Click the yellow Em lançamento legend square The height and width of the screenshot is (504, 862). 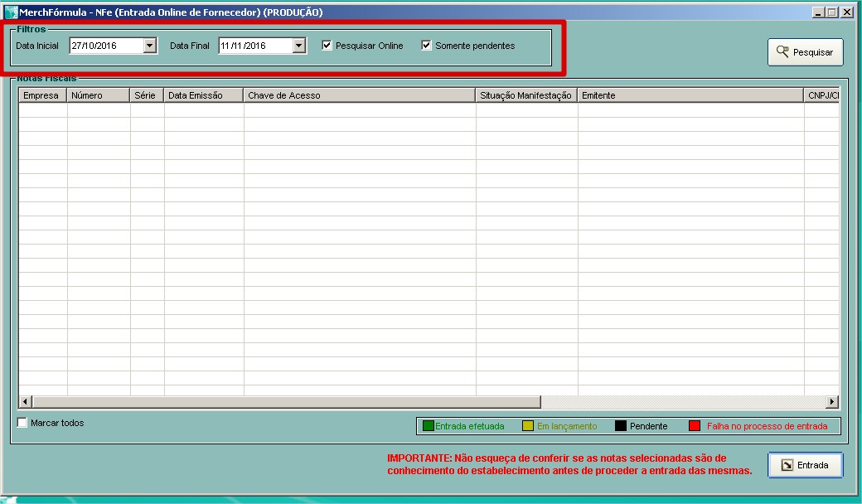(528, 426)
